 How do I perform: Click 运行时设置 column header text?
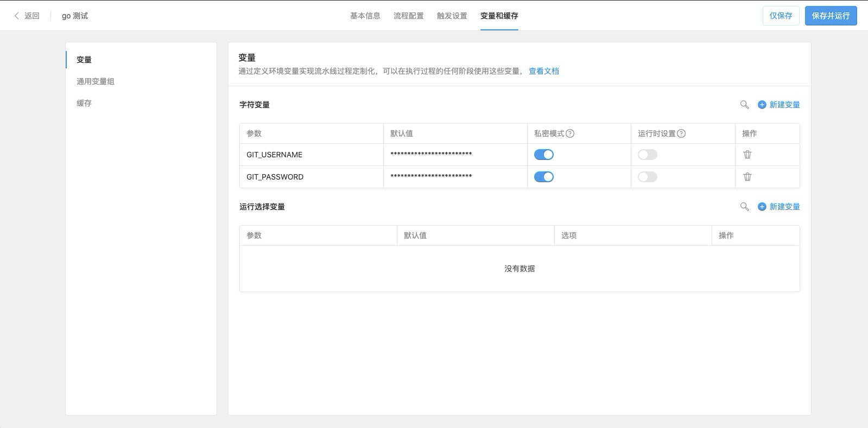(x=657, y=133)
